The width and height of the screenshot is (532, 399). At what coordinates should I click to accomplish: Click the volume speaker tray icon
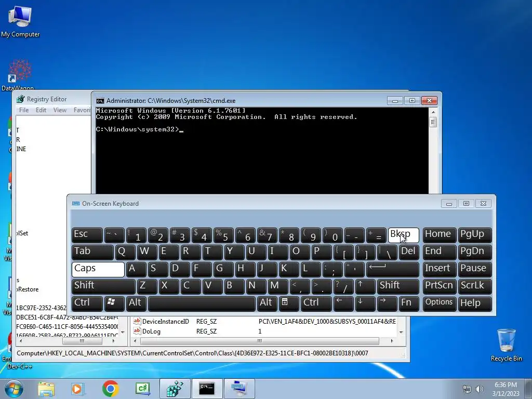480,389
